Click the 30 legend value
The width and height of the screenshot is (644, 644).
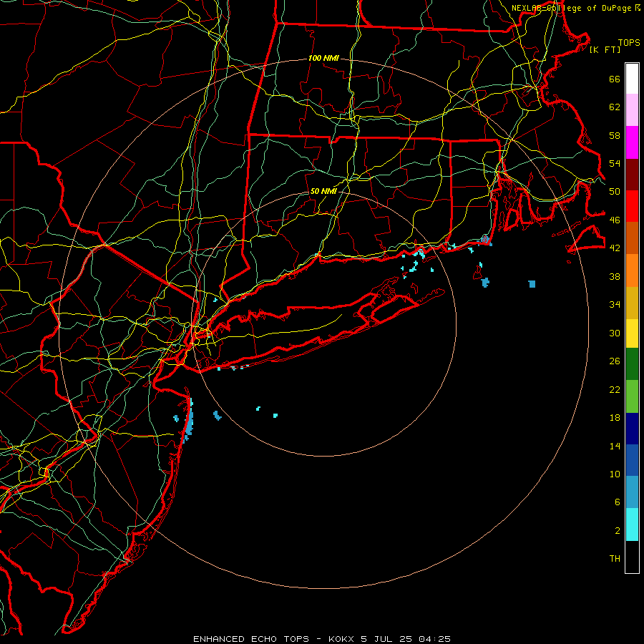click(615, 333)
